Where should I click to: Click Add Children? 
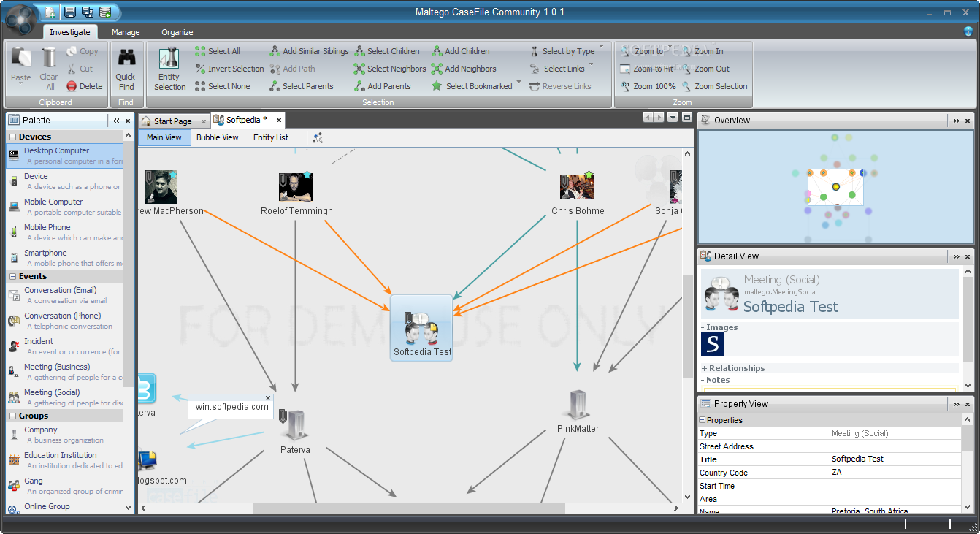coord(461,51)
